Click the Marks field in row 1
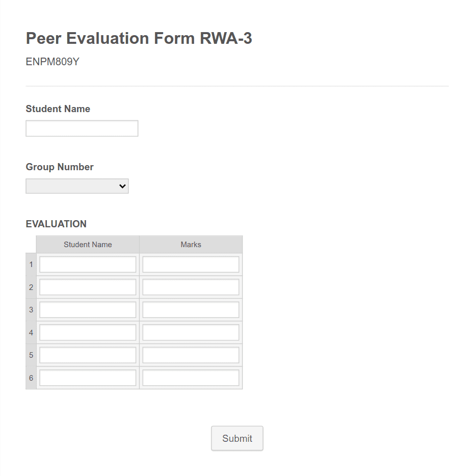The image size is (474, 476). (x=191, y=264)
